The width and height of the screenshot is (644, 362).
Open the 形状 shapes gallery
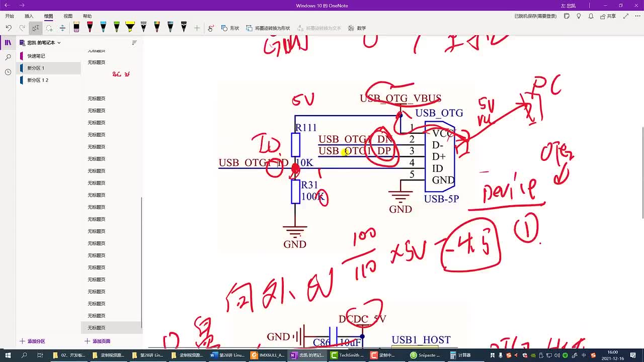click(230, 28)
